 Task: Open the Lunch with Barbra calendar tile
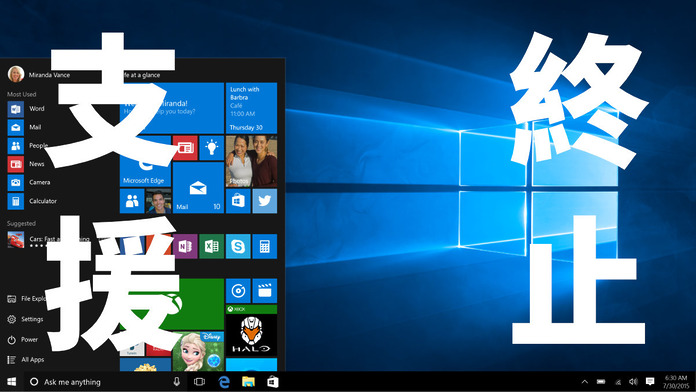pos(251,108)
